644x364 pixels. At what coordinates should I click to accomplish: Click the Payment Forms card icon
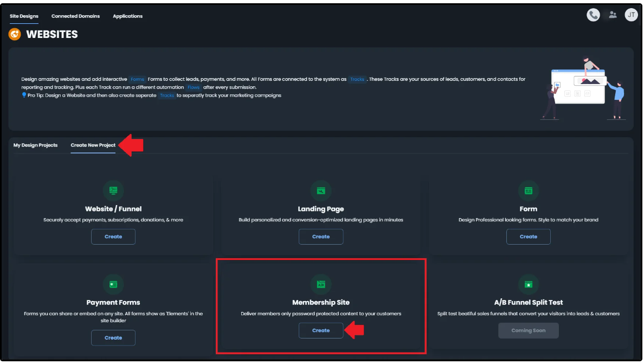(113, 284)
